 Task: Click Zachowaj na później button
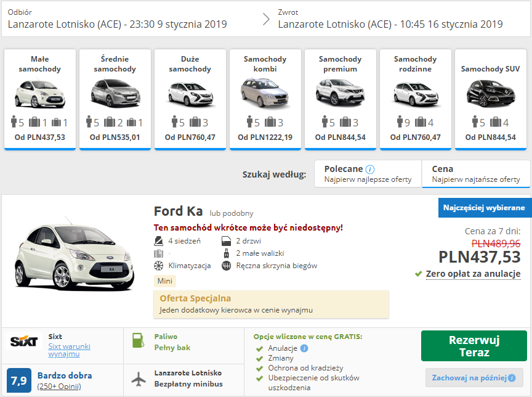click(474, 378)
